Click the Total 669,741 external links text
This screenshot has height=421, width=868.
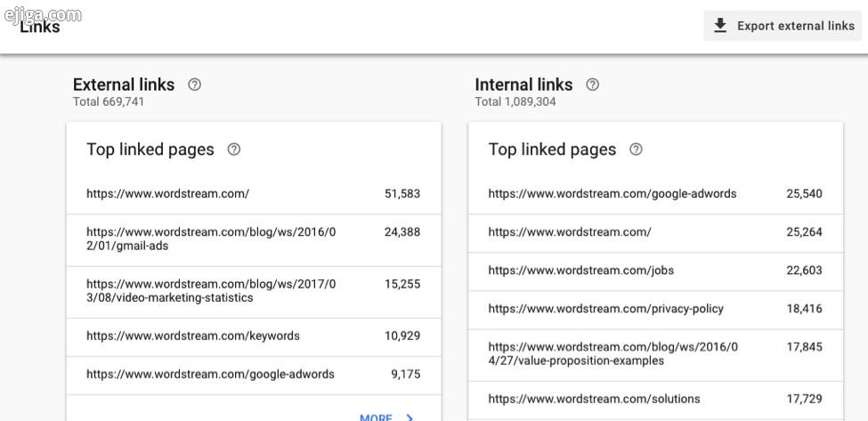[x=109, y=101]
